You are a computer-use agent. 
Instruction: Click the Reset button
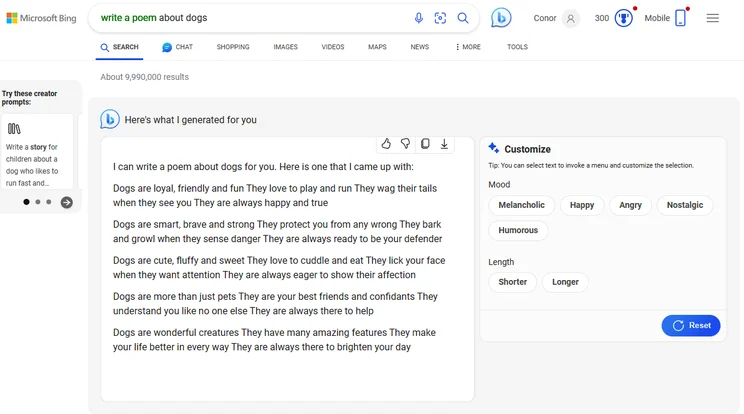point(691,325)
